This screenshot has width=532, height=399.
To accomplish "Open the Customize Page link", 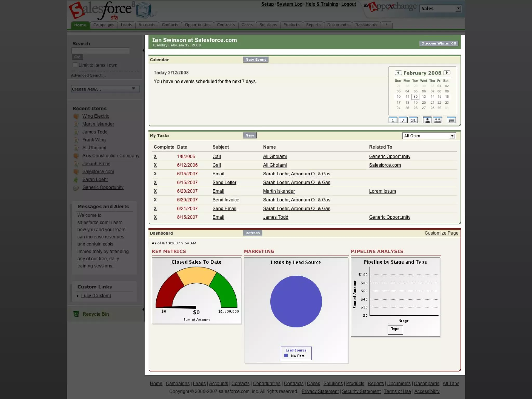I will (x=441, y=233).
